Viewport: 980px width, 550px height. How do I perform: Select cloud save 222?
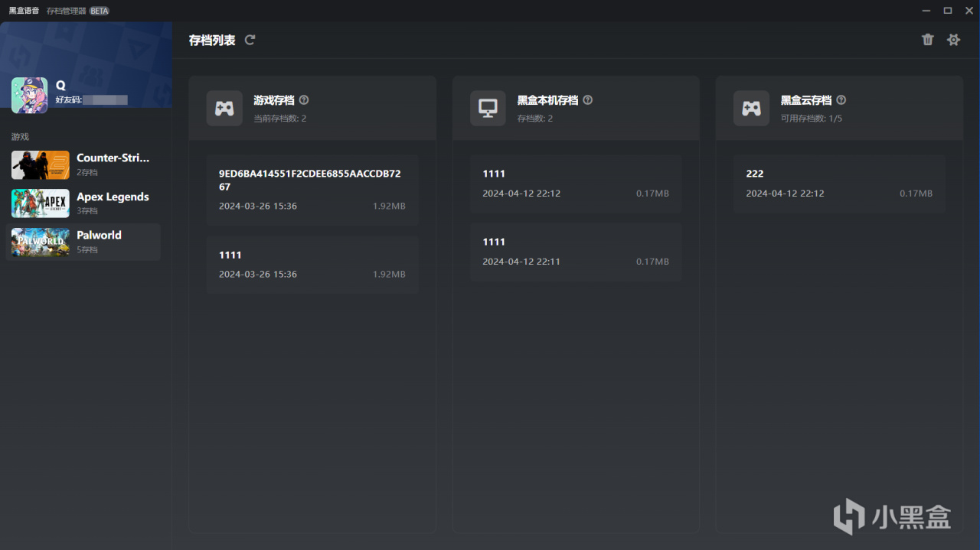click(x=839, y=184)
